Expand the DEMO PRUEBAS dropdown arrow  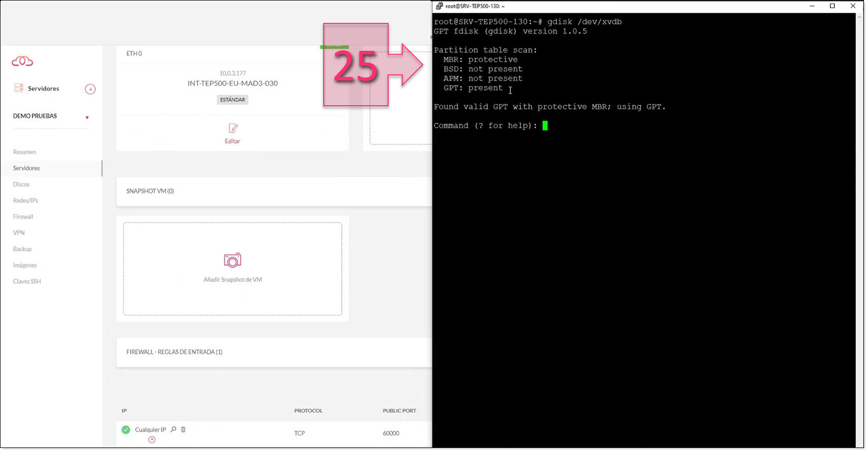[x=87, y=117]
